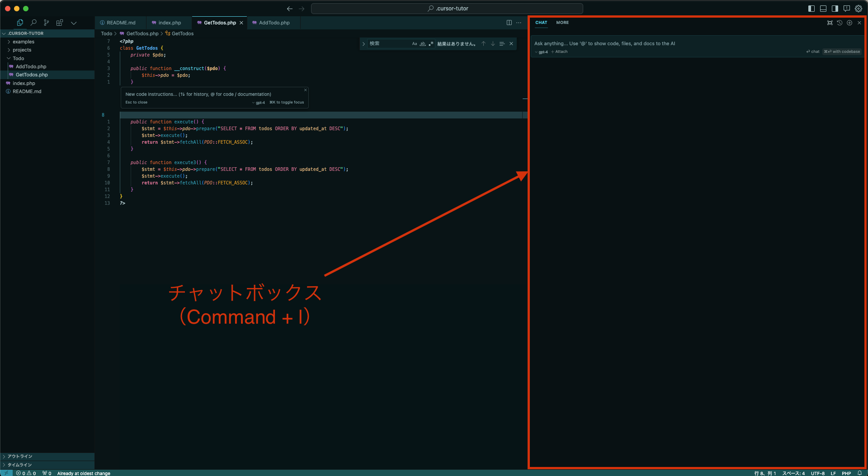
Task: Open Settings via the gear icon
Action: (859, 8)
